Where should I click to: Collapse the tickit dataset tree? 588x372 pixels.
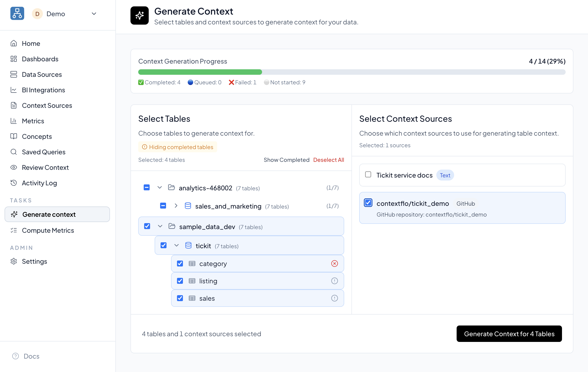(176, 245)
